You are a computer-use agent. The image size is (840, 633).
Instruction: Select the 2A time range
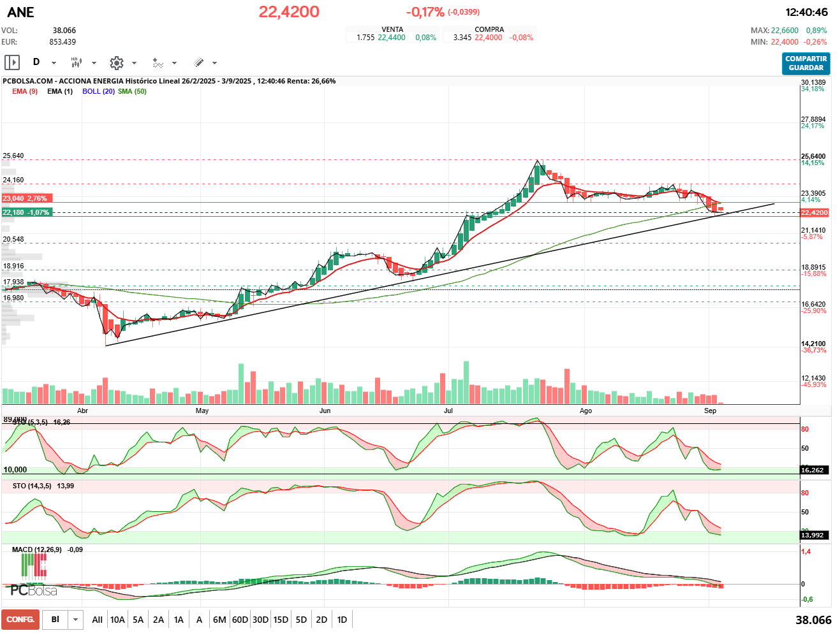click(158, 620)
